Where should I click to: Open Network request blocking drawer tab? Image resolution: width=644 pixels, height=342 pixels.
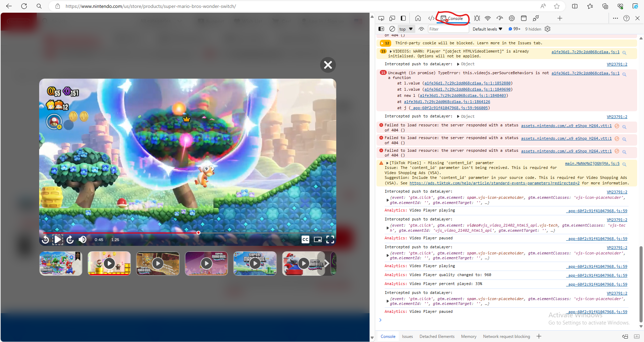coord(506,337)
